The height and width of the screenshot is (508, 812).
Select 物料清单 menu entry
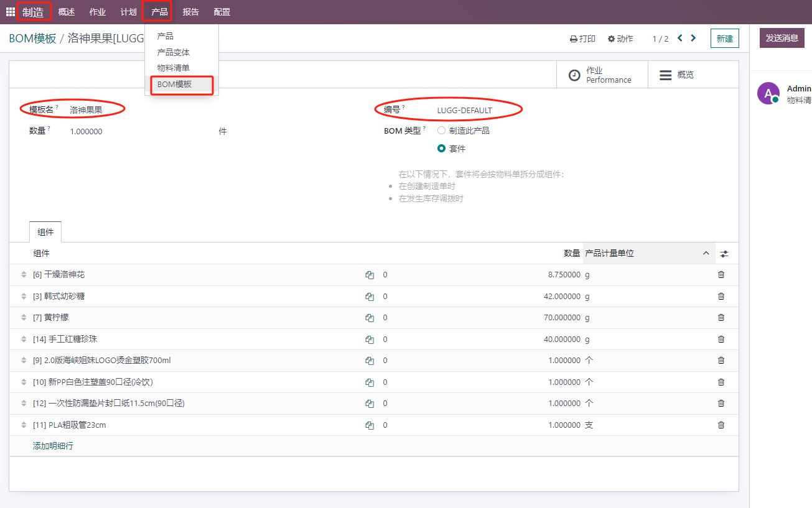tap(174, 68)
